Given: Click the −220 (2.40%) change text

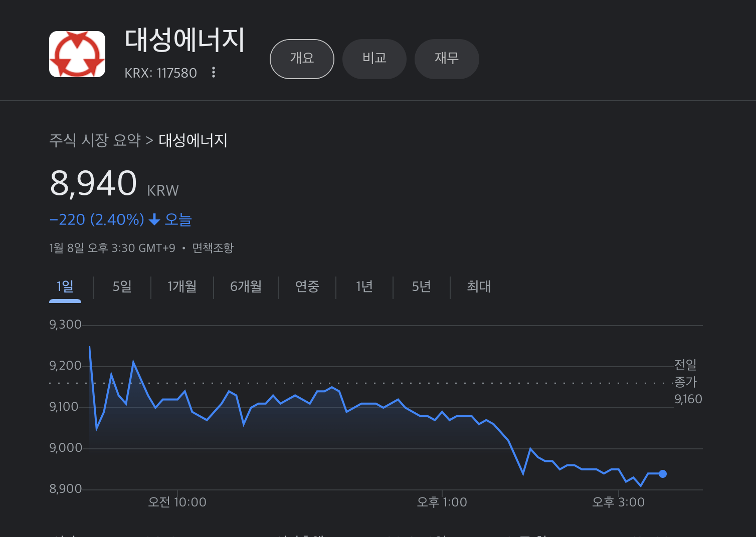Looking at the screenshot, I should point(97,219).
